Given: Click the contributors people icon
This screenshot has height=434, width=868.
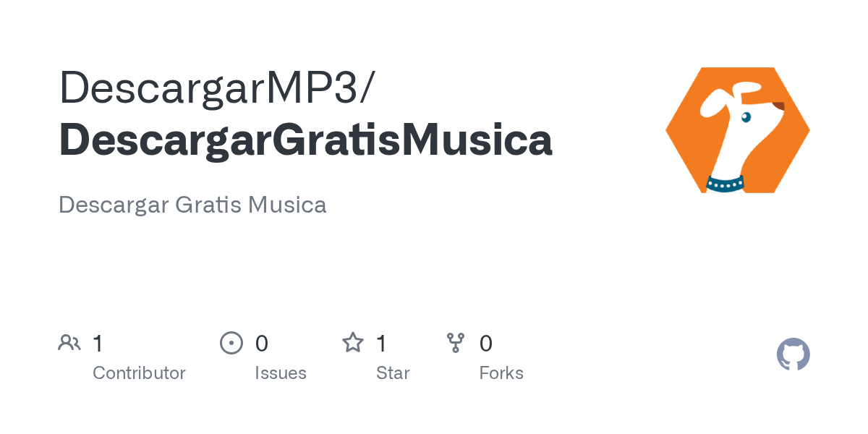Looking at the screenshot, I should (69, 343).
